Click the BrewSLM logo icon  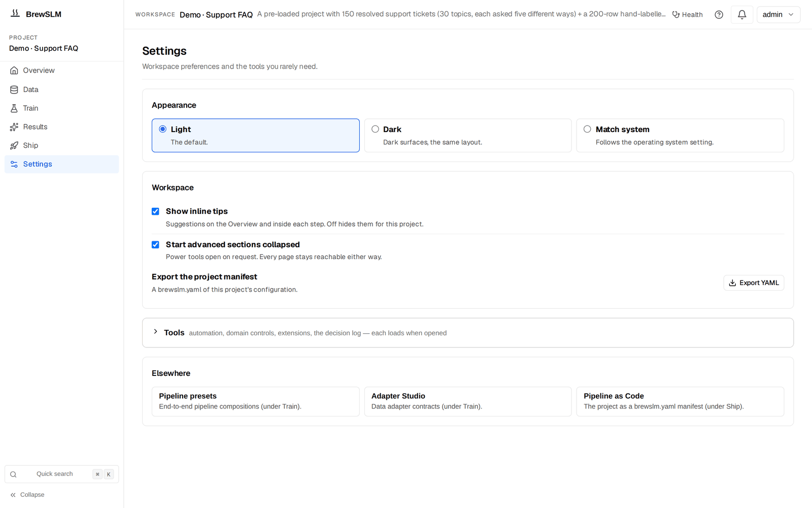[x=15, y=13]
